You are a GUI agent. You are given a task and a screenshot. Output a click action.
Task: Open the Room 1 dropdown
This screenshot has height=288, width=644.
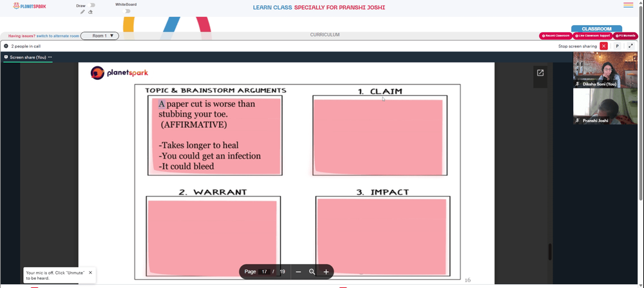click(99, 35)
